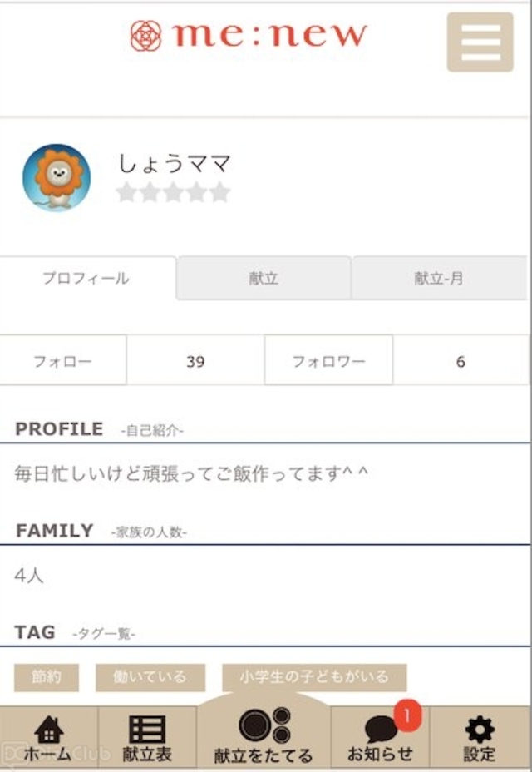View the 39 following count
Image resolution: width=532 pixels, height=772 pixels.
(x=195, y=361)
